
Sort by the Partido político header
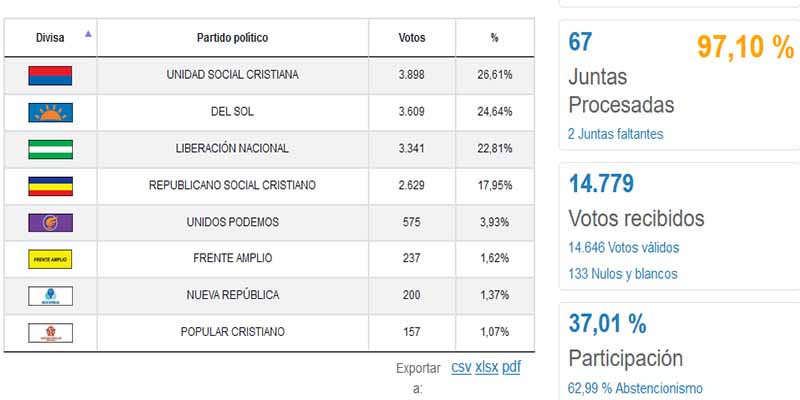tap(232, 38)
